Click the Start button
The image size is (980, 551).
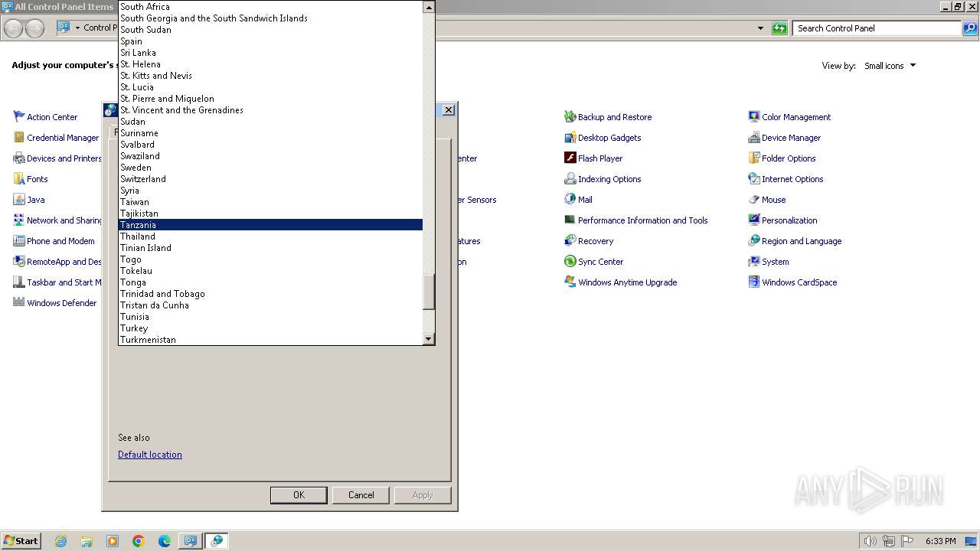click(x=21, y=540)
